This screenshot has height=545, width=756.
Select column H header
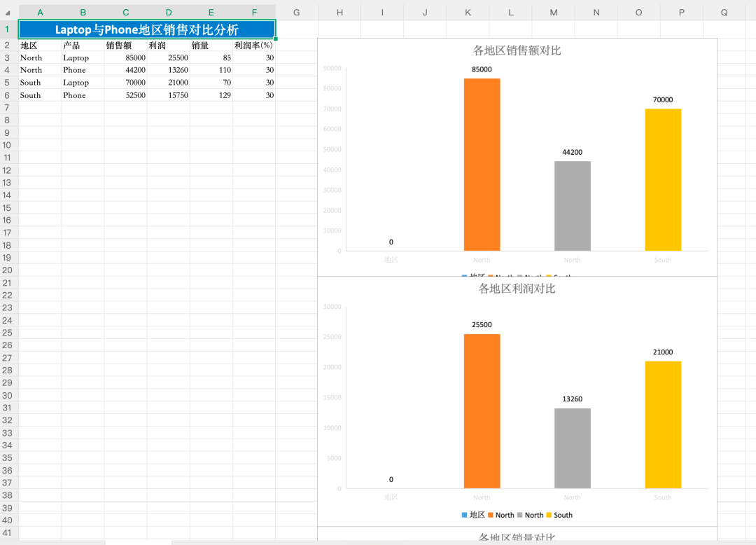339,13
